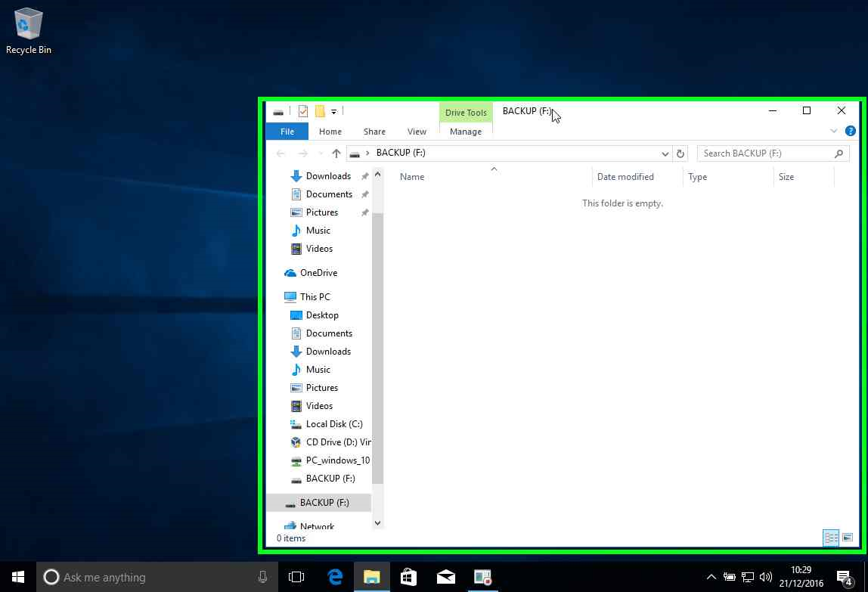Click the File Explorer taskbar icon
This screenshot has height=592, width=868.
click(371, 577)
